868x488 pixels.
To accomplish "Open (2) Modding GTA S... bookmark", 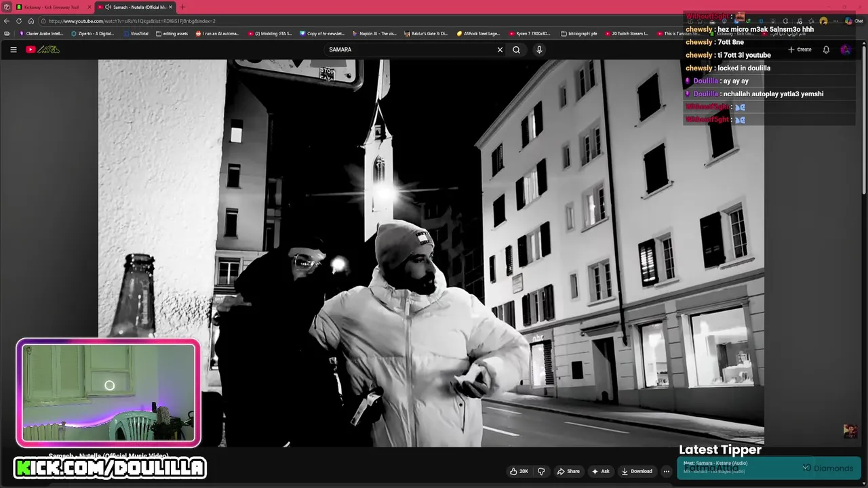I will pyautogui.click(x=270, y=33).
